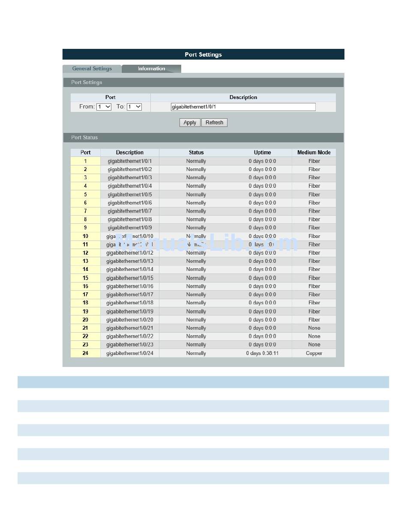Image resolution: width=407 pixels, height=532 pixels.
Task: Click the uptime value for port 18
Action: click(x=262, y=303)
